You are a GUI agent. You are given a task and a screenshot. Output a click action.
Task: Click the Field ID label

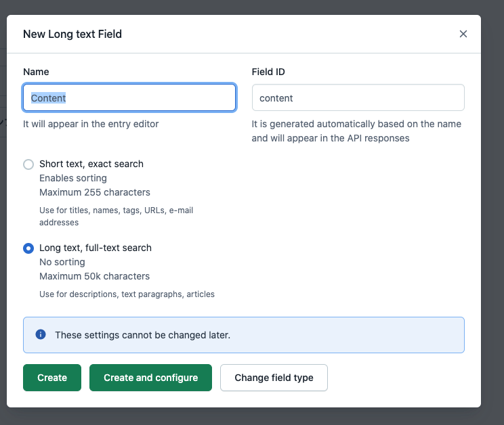point(268,72)
